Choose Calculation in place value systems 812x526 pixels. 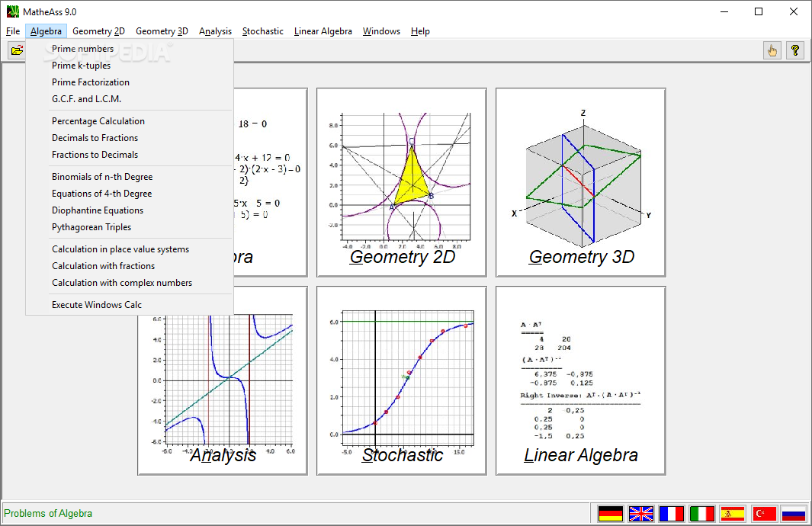tap(130, 249)
